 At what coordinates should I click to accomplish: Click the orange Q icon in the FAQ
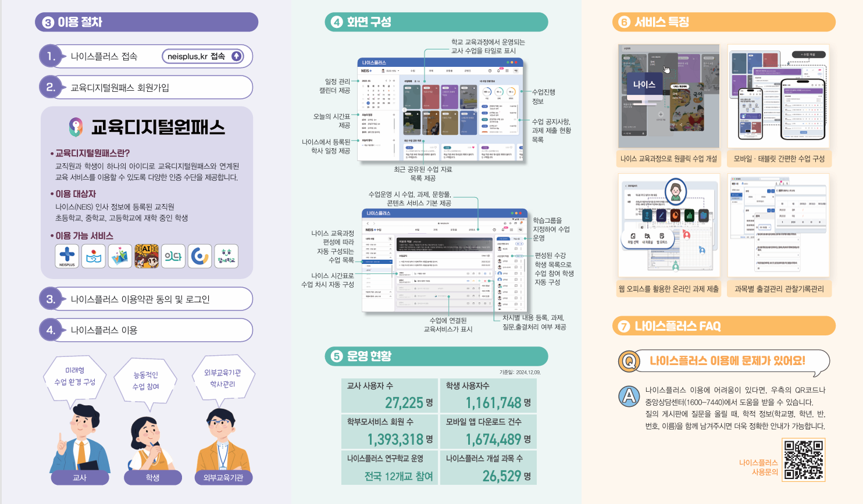click(629, 362)
